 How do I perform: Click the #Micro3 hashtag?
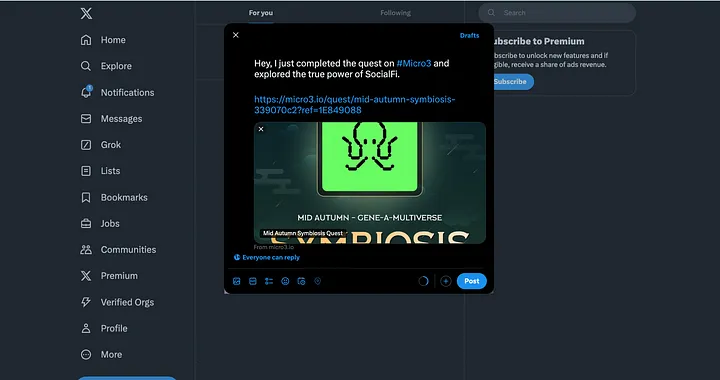414,63
